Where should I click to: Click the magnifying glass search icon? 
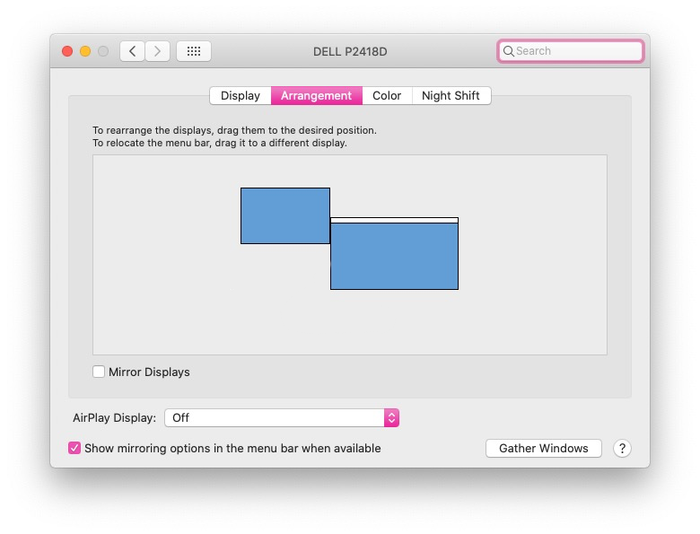pyautogui.click(x=508, y=51)
